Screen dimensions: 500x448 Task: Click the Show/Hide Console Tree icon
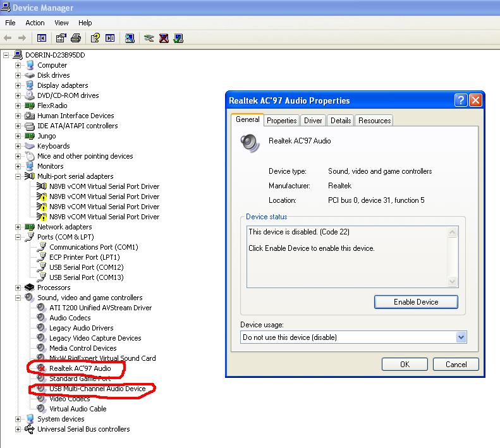[42, 39]
